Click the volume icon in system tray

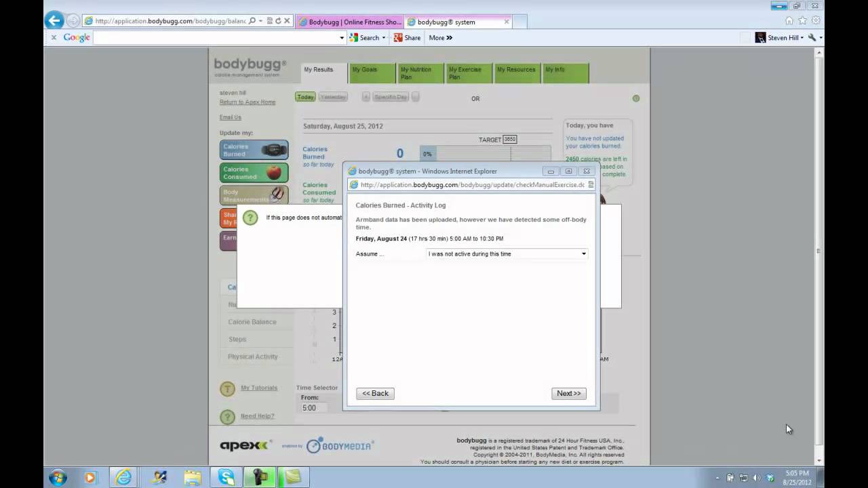[756, 478]
